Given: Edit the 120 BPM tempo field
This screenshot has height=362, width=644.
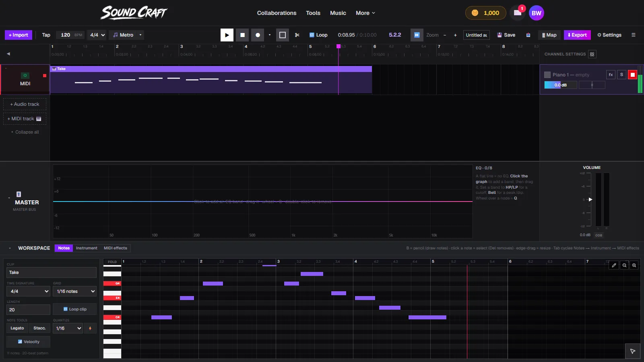Looking at the screenshot, I should click(x=66, y=35).
